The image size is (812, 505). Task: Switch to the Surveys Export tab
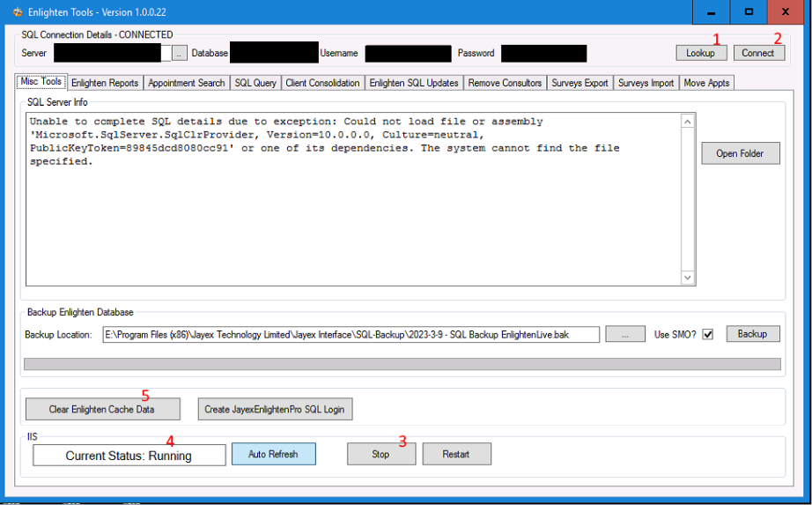coord(580,83)
